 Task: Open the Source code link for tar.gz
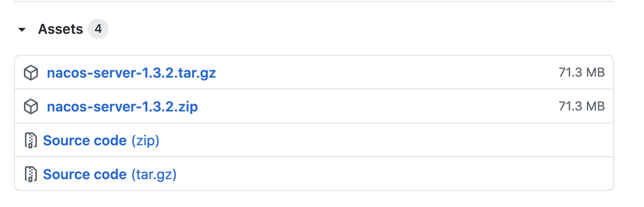85,174
